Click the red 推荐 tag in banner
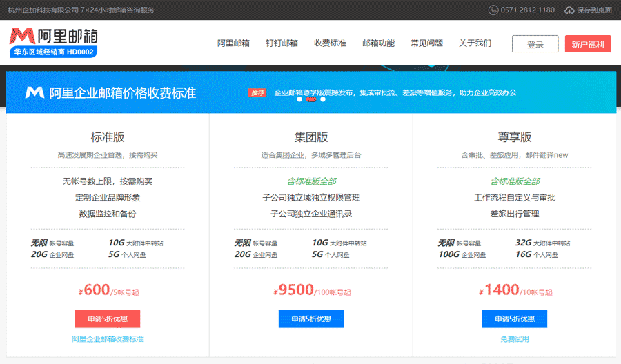 (x=257, y=92)
